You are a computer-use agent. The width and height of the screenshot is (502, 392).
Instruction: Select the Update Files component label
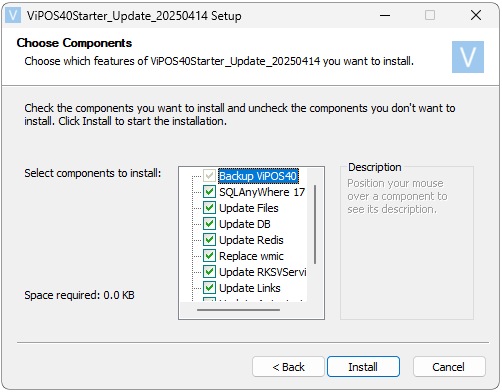(x=249, y=208)
